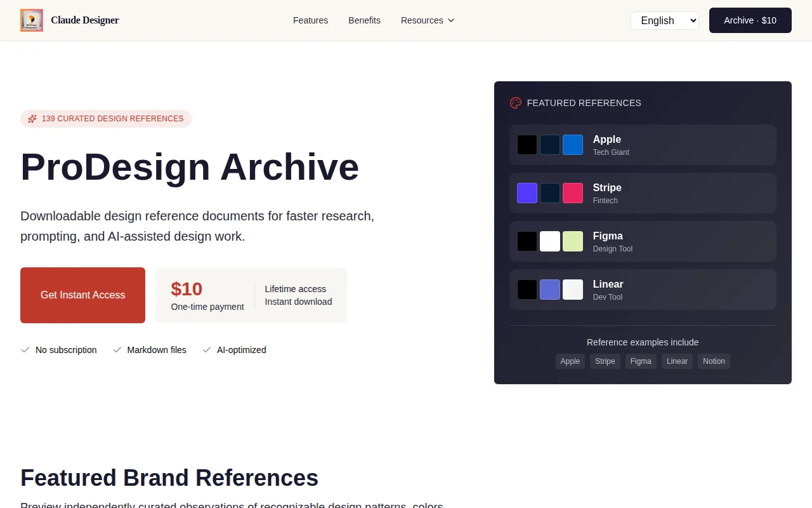Click the sparkle icon in the curated badge
812x508 pixels.
tap(32, 119)
